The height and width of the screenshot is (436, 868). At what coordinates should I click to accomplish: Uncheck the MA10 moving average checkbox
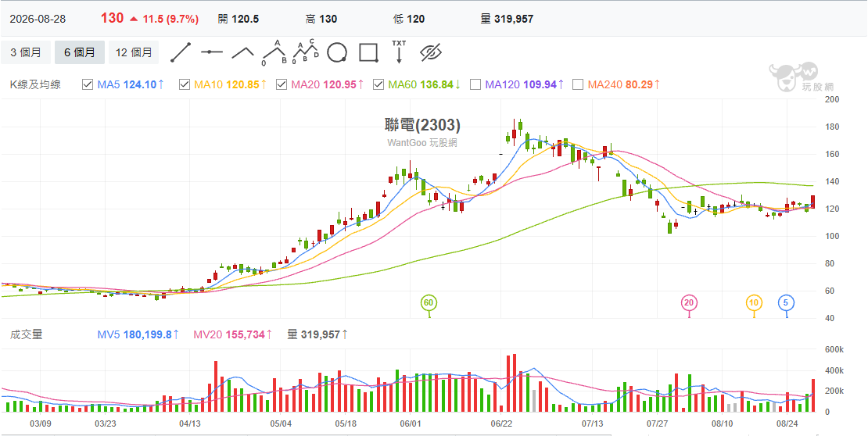[185, 84]
